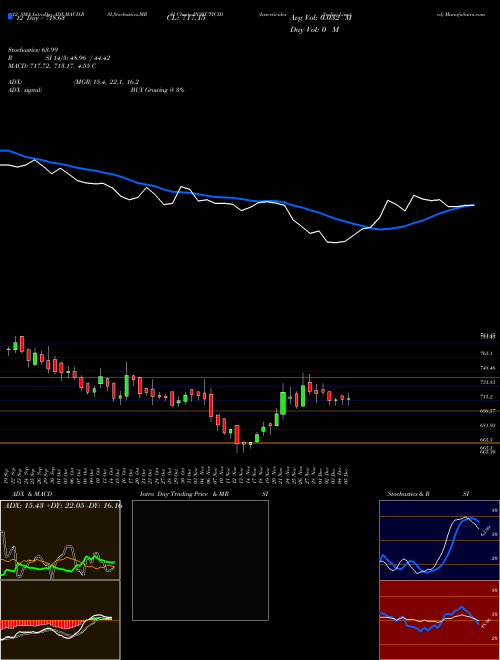Image resolution: width=500 pixels, height=660 pixels.
Task: Click the BUY Growing @ 3% signal text
Action: [x=157, y=90]
